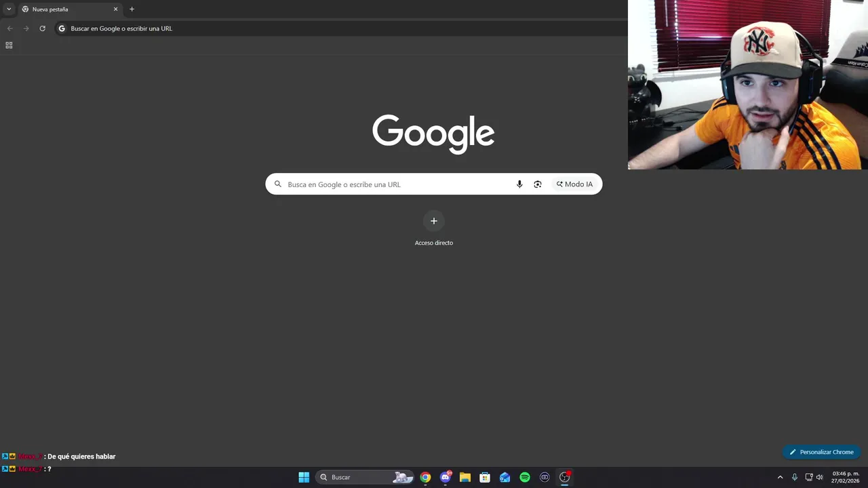
Task: Open the purple circular app in taskbar
Action: (545, 477)
